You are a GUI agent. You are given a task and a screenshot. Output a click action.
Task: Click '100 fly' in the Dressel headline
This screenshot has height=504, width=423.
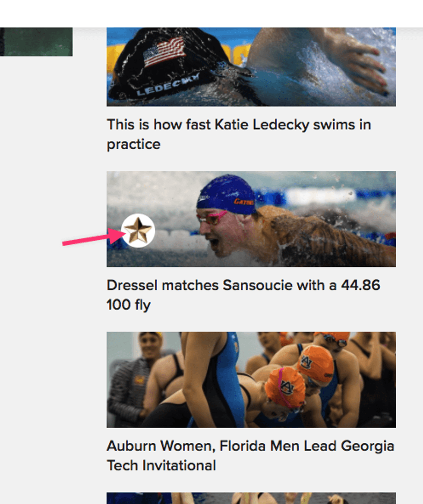coord(129,305)
